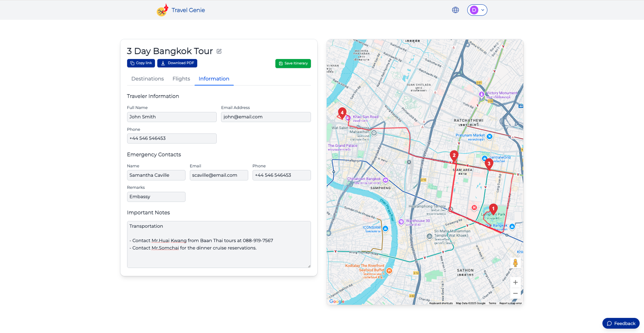Click the Save Itinerary button
This screenshot has height=333, width=644.
click(x=293, y=63)
